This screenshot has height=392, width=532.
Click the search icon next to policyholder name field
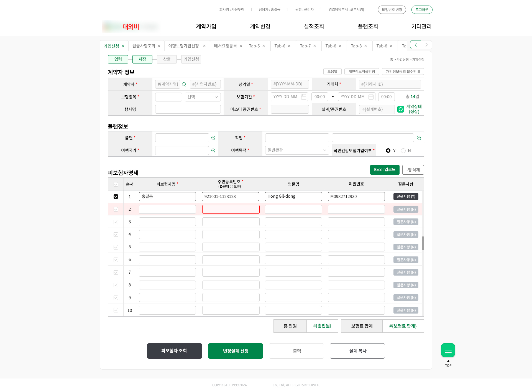click(x=184, y=84)
